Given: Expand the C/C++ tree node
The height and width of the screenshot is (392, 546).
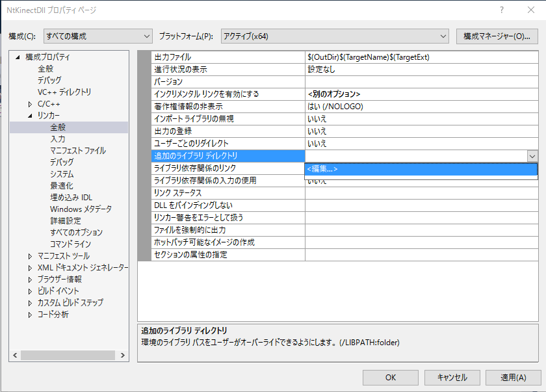Looking at the screenshot, I should pyautogui.click(x=30, y=104).
